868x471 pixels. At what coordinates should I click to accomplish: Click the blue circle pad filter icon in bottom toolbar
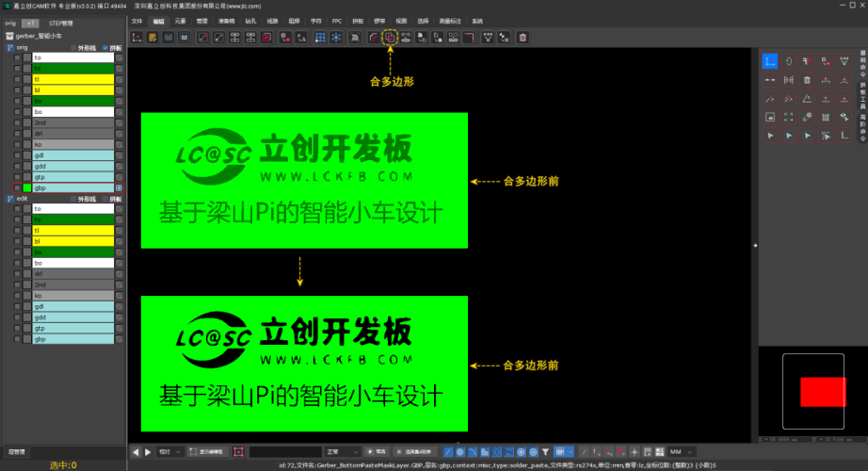[x=460, y=452]
